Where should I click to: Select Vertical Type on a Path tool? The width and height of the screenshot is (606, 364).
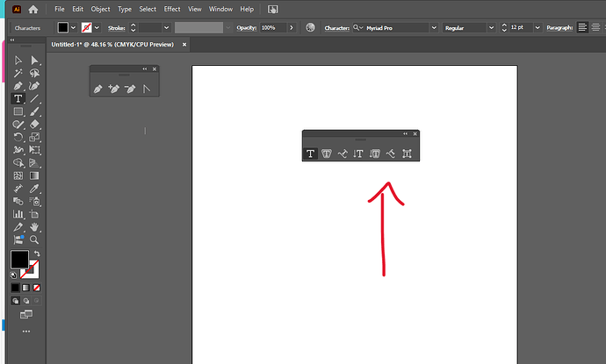coord(390,153)
